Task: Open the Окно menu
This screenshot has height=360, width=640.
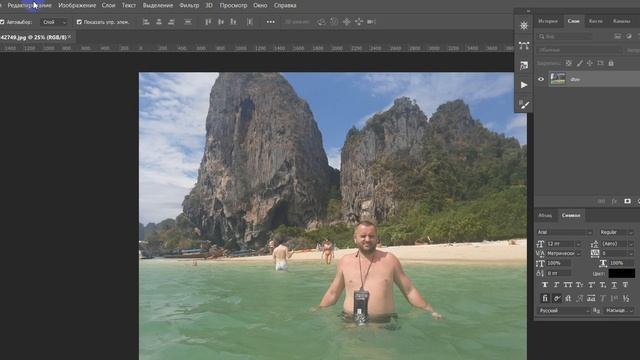Action: coord(260,5)
